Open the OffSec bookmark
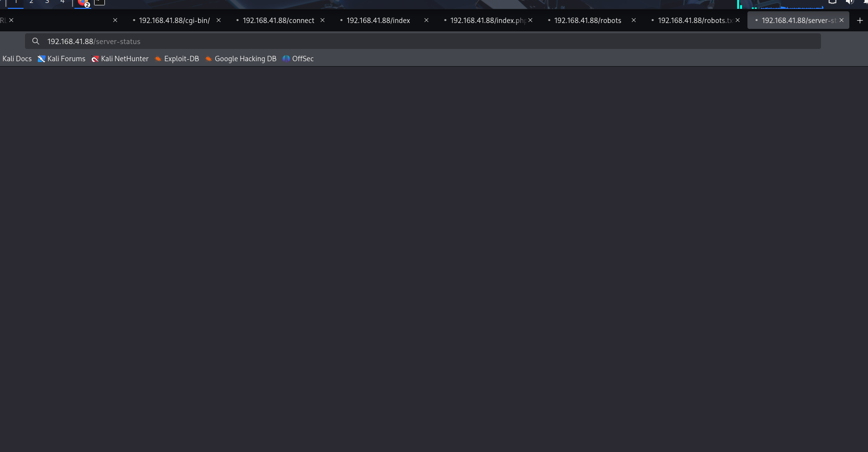The image size is (868, 452). coord(298,59)
